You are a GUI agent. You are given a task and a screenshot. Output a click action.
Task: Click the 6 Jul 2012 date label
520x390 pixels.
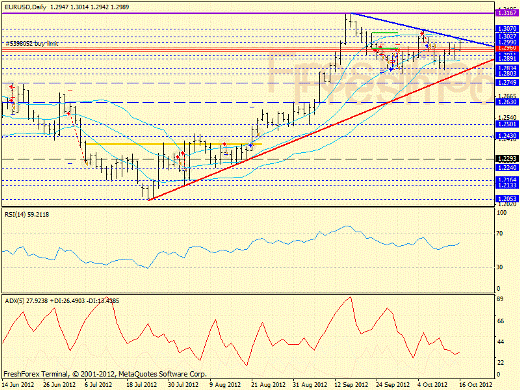(x=99, y=385)
